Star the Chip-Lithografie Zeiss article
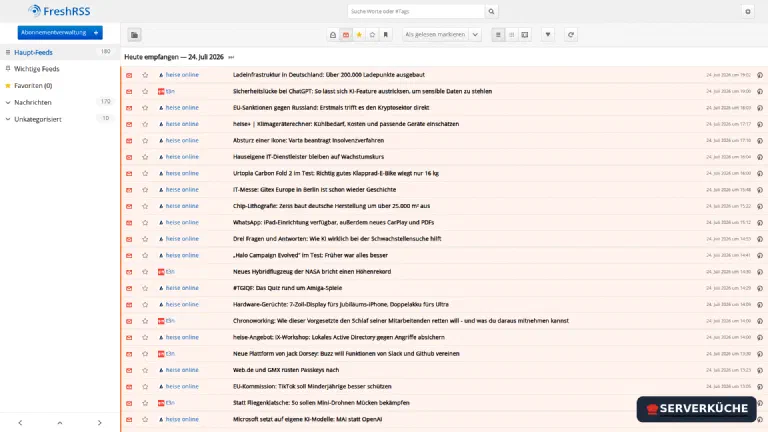Screen dimensions: 768x432 pyautogui.click(x=145, y=206)
